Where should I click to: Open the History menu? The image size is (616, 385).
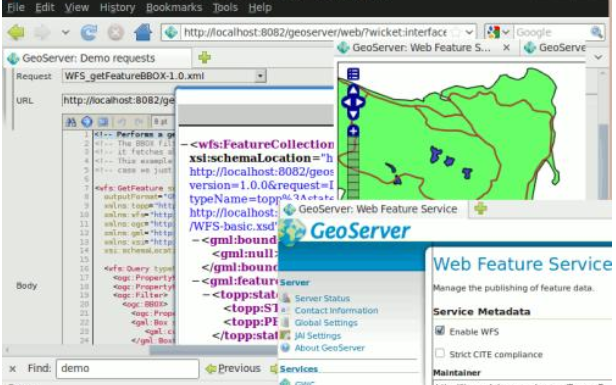pos(117,7)
